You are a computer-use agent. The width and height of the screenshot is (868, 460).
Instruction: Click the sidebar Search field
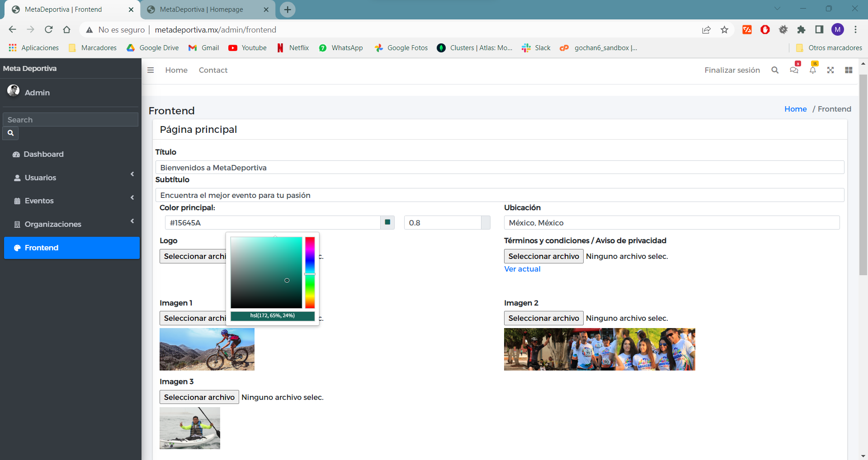pyautogui.click(x=71, y=119)
